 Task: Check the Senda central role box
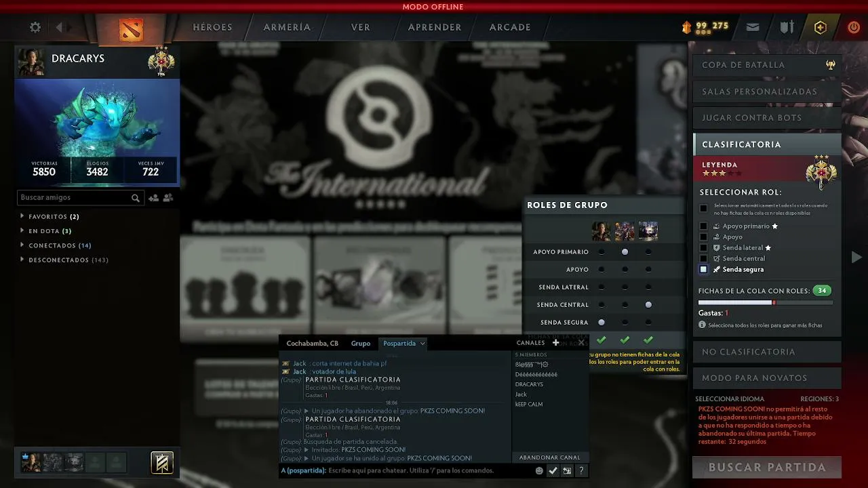(703, 259)
